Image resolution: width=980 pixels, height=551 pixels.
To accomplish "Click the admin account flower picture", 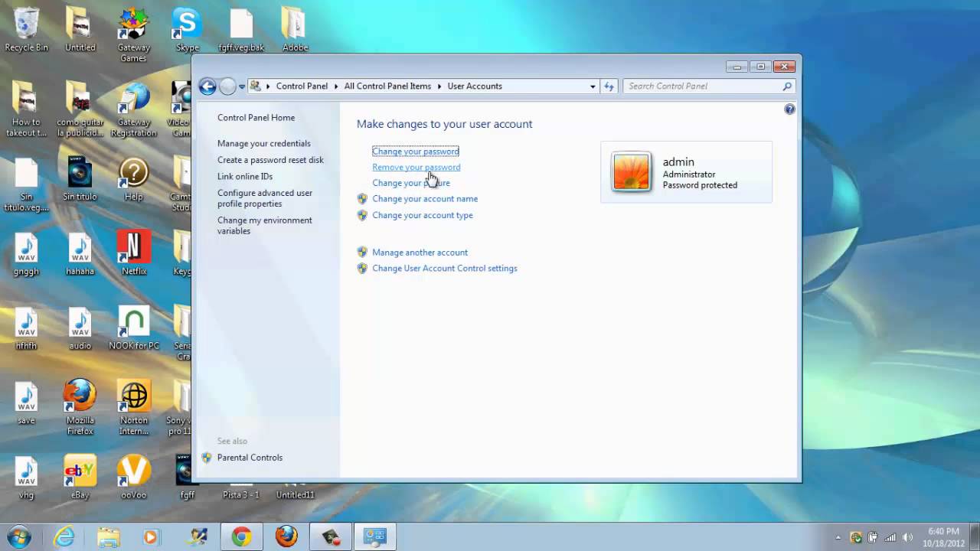I will [x=631, y=171].
